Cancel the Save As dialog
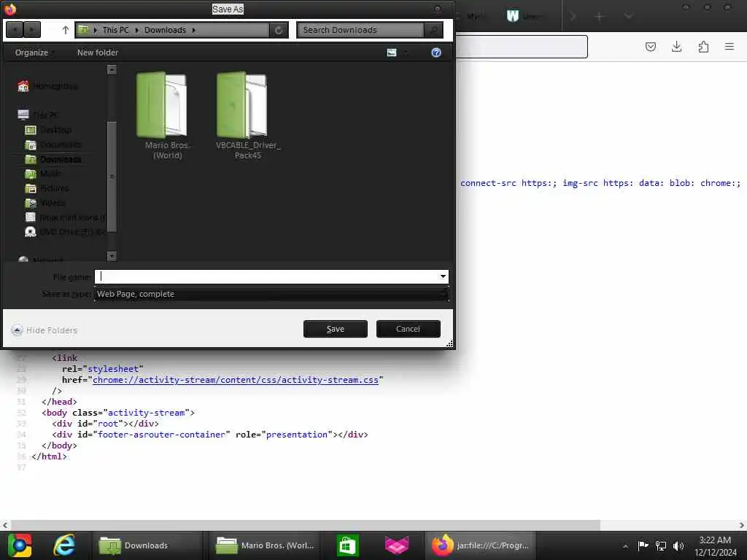The height and width of the screenshot is (560, 747). tap(409, 329)
